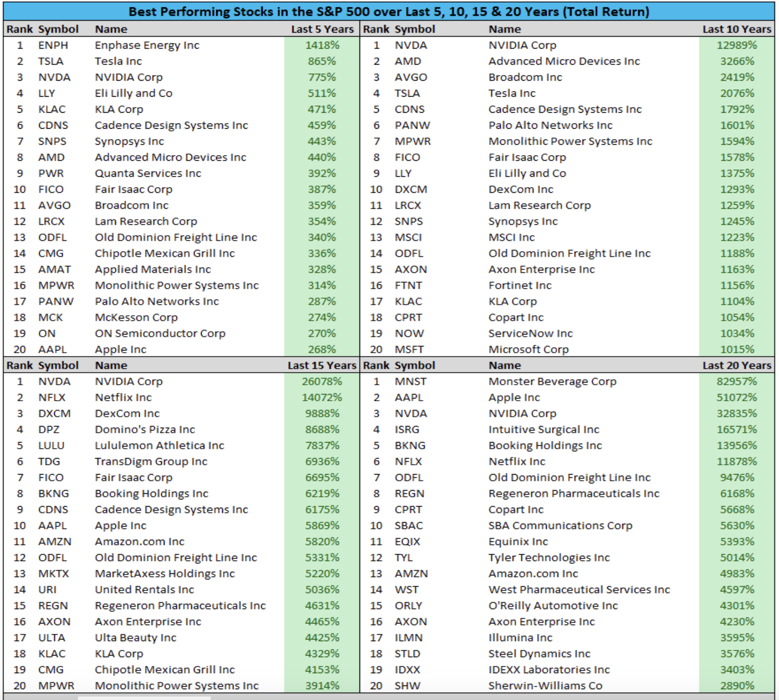Click 'Enphase Energy Inc' name cell
Viewport: 779px width, 700px height.
click(147, 45)
